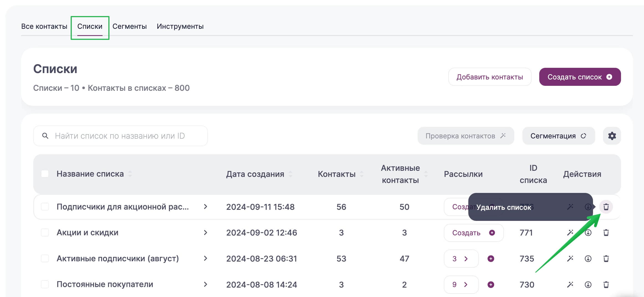
Task: Verify contacts wand for Акции и скидки
Action: [x=570, y=233]
